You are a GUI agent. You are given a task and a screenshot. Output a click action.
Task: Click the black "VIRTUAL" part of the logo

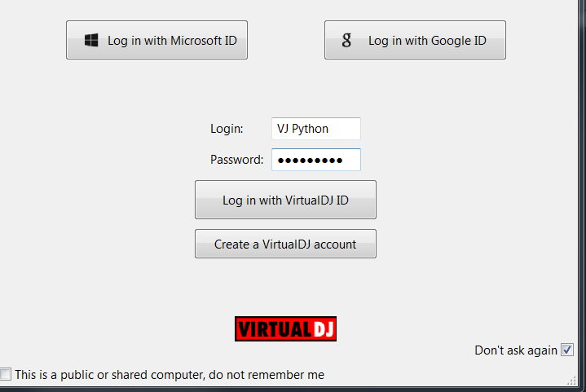(x=274, y=328)
